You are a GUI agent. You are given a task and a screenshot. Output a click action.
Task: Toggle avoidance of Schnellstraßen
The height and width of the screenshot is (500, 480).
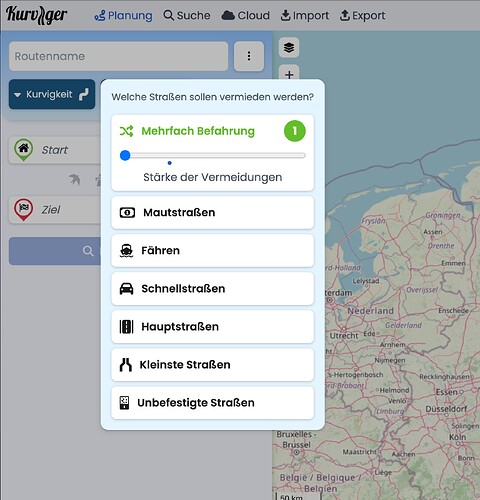pyautogui.click(x=213, y=289)
